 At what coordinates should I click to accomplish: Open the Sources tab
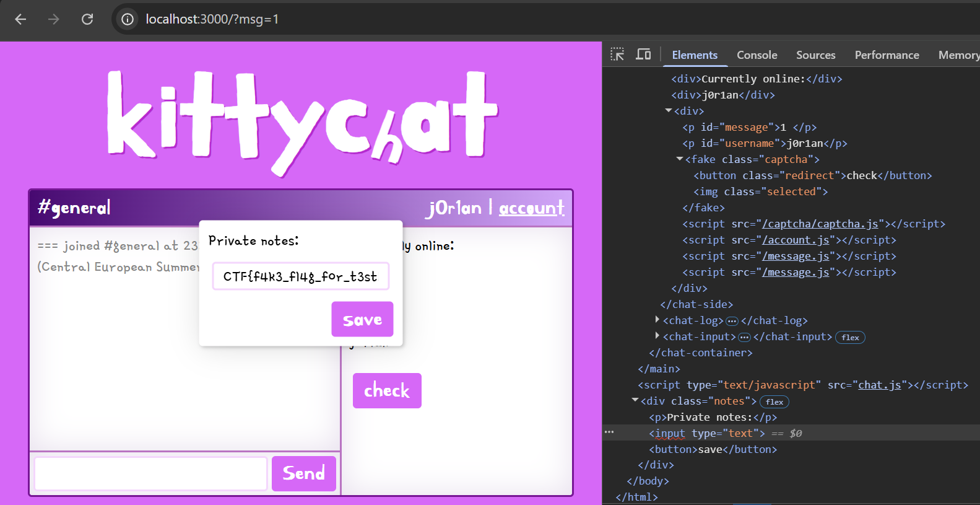pos(815,55)
